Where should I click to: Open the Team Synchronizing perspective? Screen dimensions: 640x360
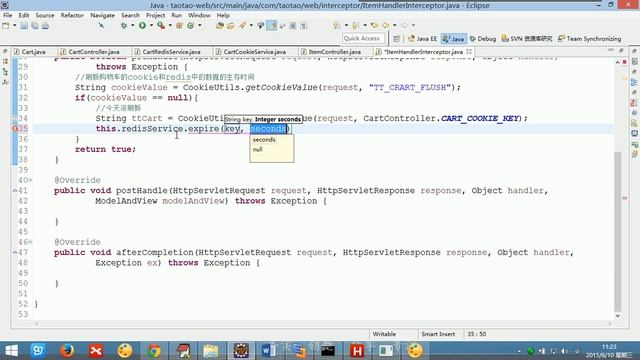(589, 39)
